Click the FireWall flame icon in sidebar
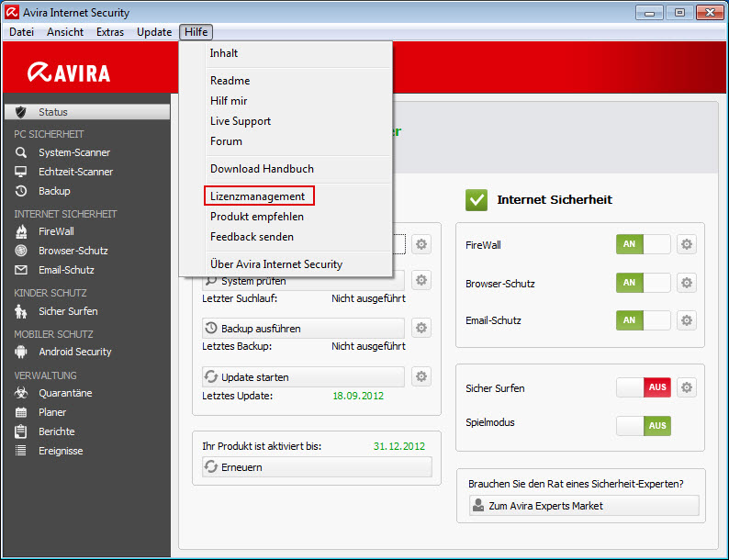The height and width of the screenshot is (560, 729). [x=21, y=231]
